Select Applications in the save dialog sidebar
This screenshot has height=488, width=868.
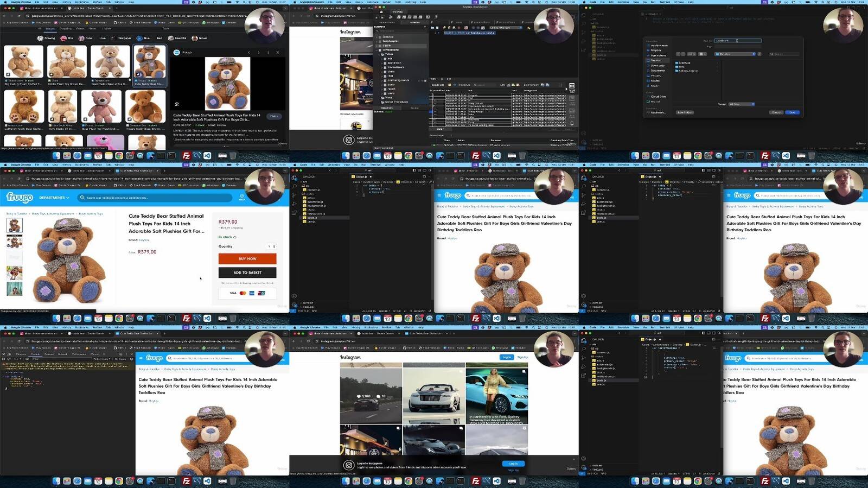coord(658,55)
